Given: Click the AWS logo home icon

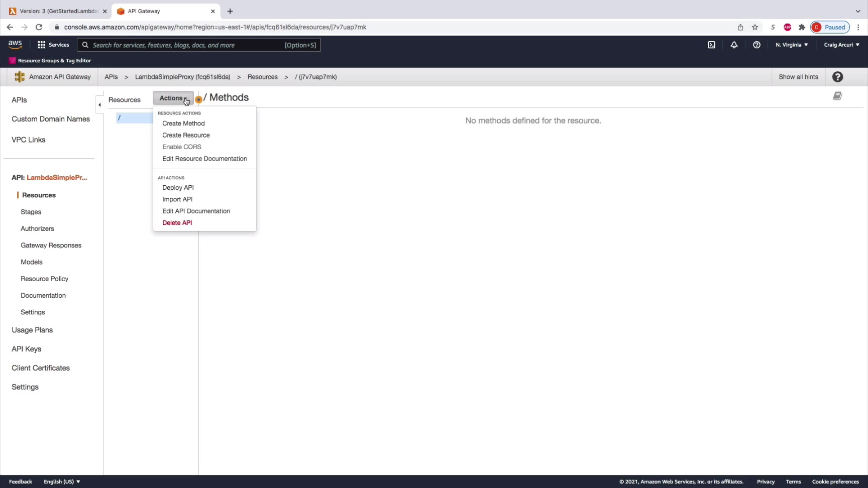Looking at the screenshot, I should click(x=15, y=45).
